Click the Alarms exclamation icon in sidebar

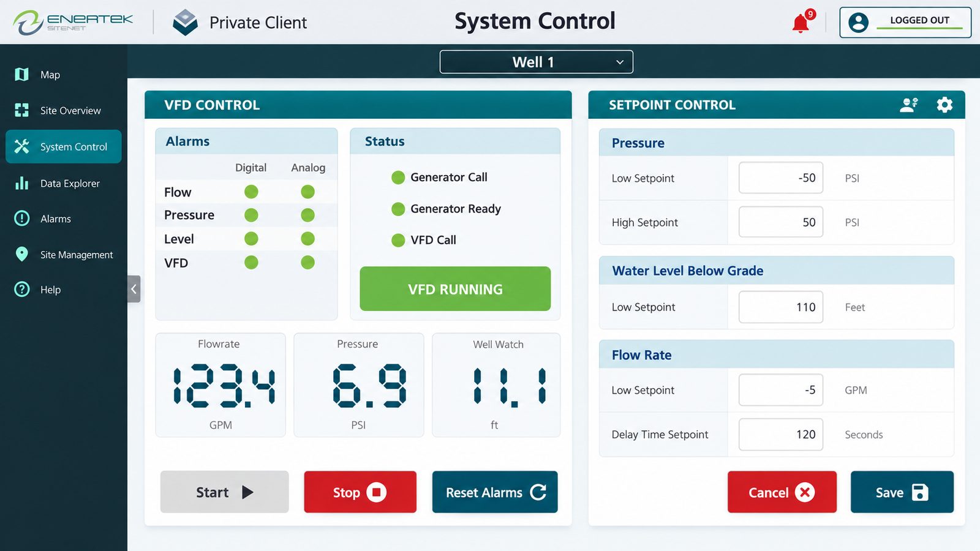pyautogui.click(x=22, y=219)
